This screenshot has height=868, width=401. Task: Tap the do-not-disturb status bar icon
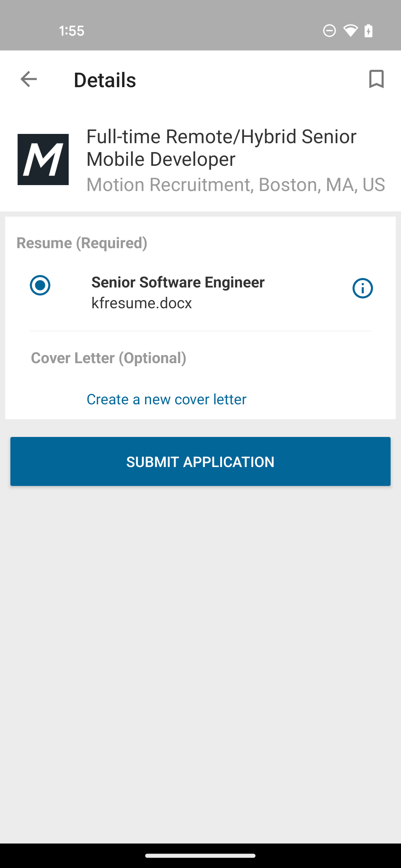point(329,30)
